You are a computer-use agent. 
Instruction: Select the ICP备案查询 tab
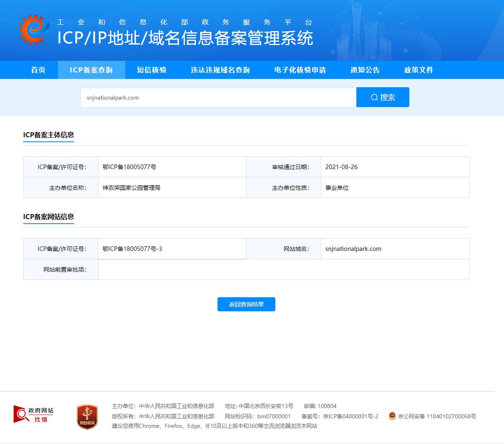tap(91, 70)
